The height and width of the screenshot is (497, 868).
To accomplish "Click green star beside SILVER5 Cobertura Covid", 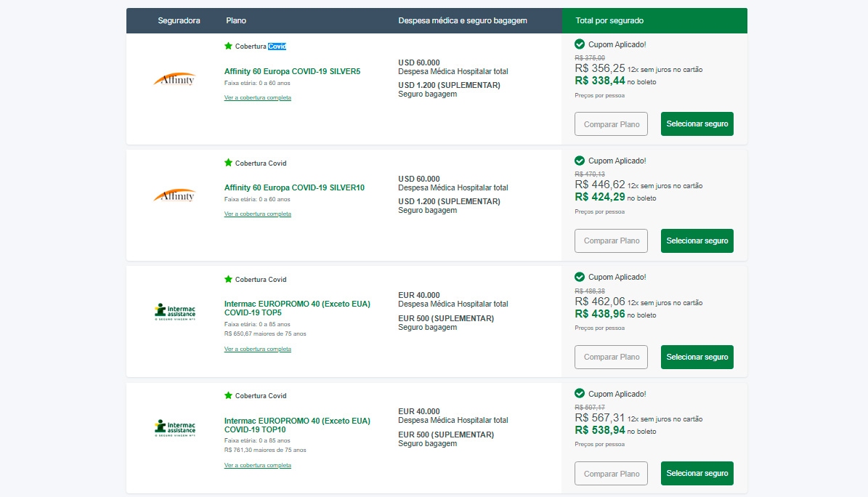I will 228,46.
